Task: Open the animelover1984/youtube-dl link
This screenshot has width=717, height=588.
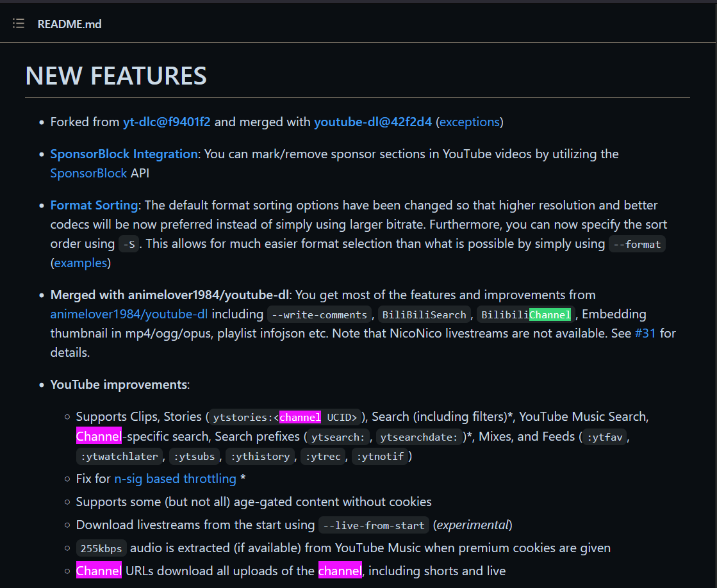Action: [129, 314]
